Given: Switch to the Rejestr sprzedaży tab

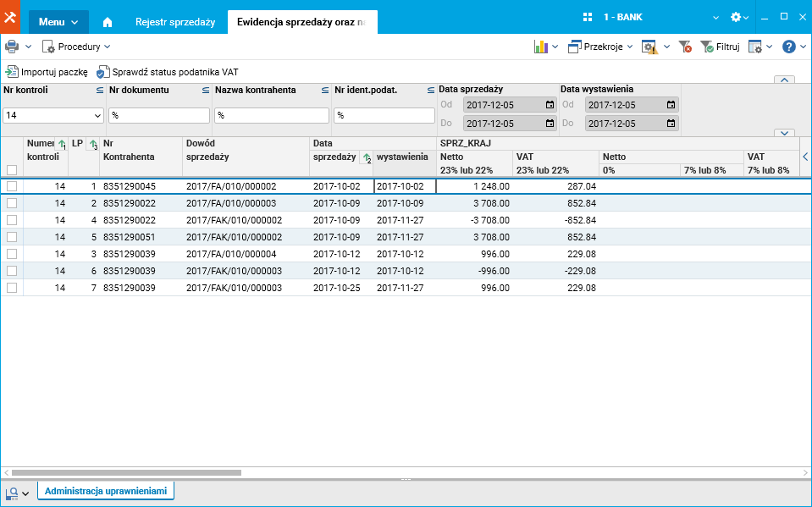Looking at the screenshot, I should pos(175,21).
